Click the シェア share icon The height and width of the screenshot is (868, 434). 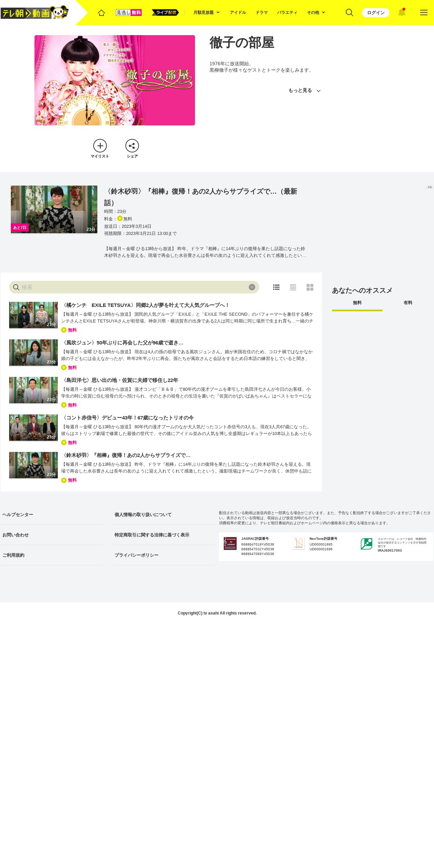click(x=132, y=149)
